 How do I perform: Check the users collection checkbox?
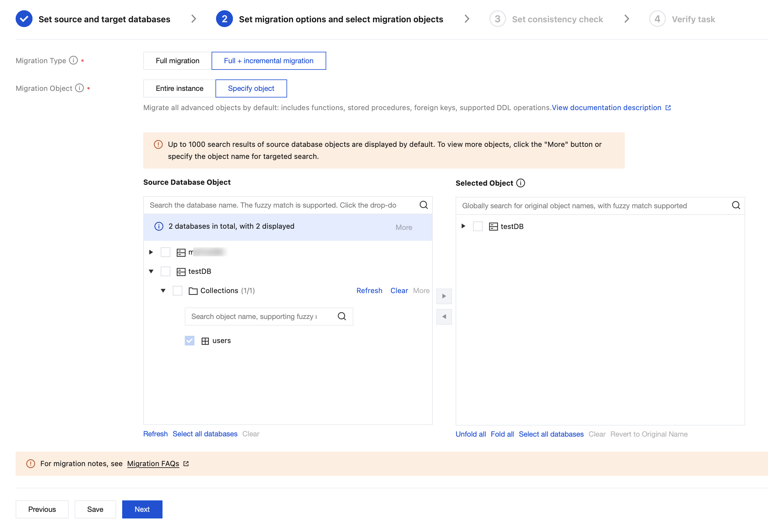tap(189, 341)
